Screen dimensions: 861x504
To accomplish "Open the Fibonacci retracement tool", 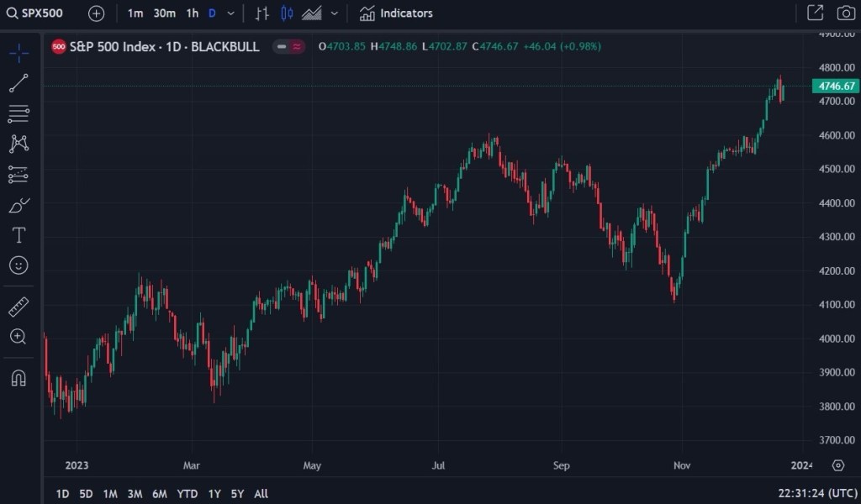I will coord(18,113).
